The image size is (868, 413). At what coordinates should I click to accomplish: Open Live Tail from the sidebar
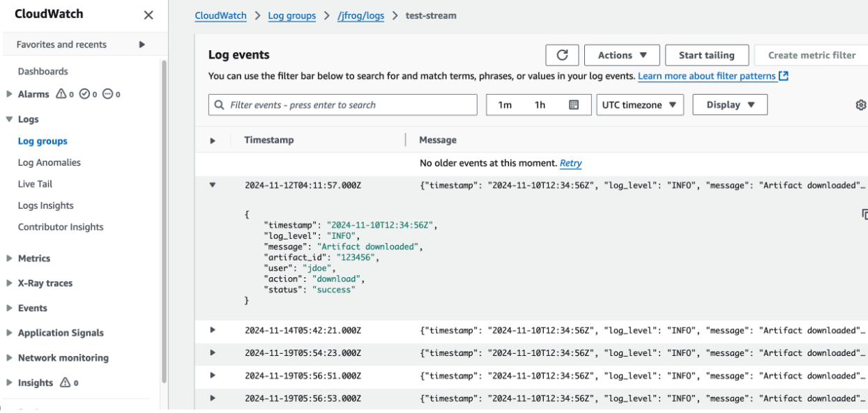tap(36, 183)
